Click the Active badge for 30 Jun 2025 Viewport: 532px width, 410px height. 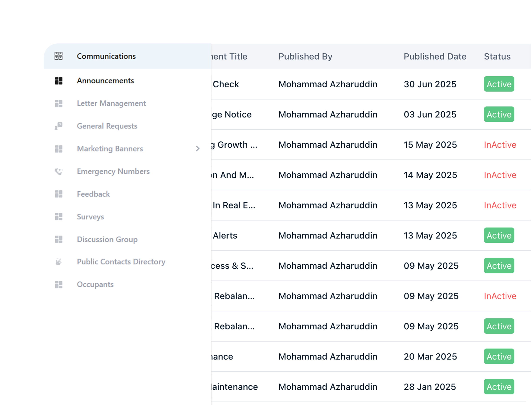[499, 84]
